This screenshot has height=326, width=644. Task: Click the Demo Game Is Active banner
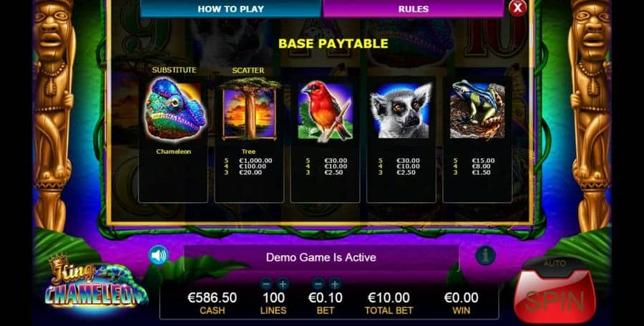321,257
